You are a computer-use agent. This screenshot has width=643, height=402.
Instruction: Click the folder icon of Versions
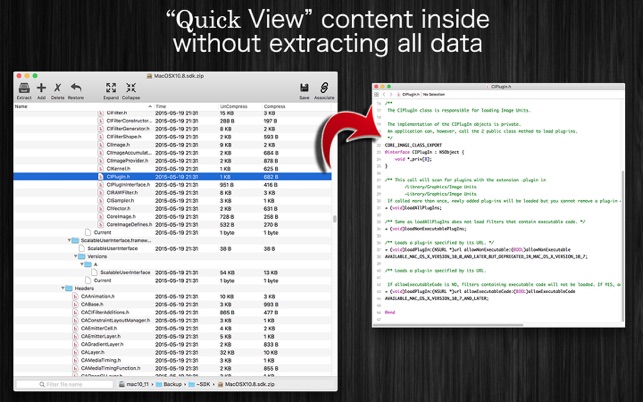(82, 256)
